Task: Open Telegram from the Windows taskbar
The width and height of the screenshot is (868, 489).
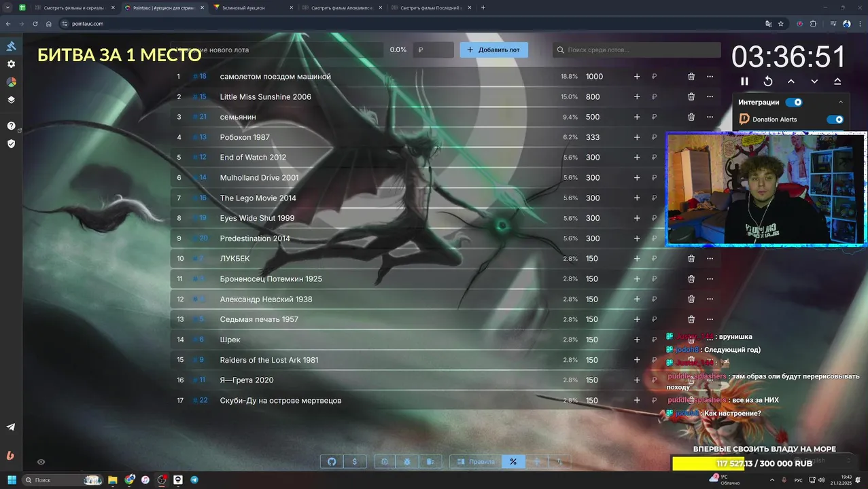Action: tap(194, 479)
